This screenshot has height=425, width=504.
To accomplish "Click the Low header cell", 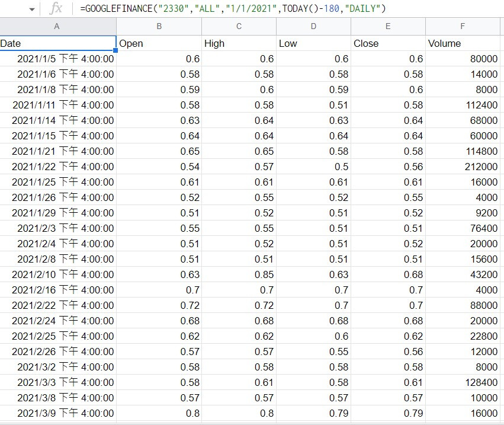I will pos(313,43).
